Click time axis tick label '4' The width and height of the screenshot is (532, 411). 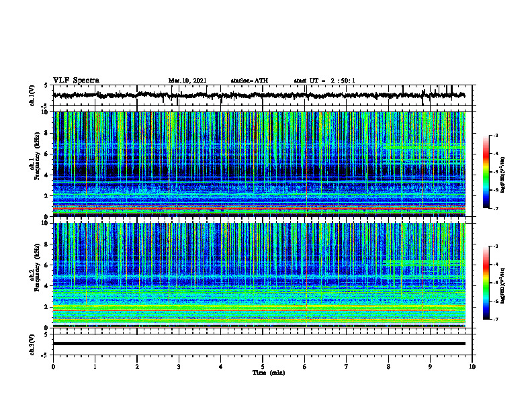[221, 367]
